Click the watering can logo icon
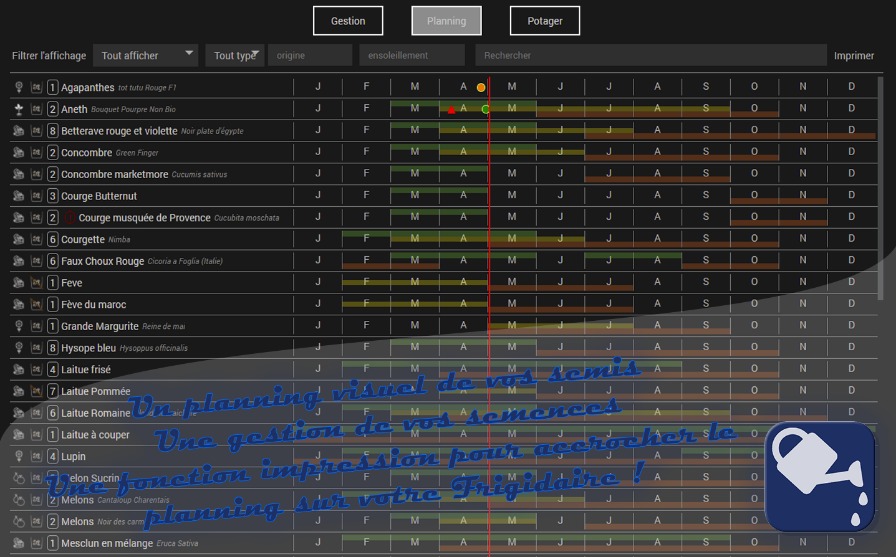The width and height of the screenshot is (896, 557). pos(820,477)
